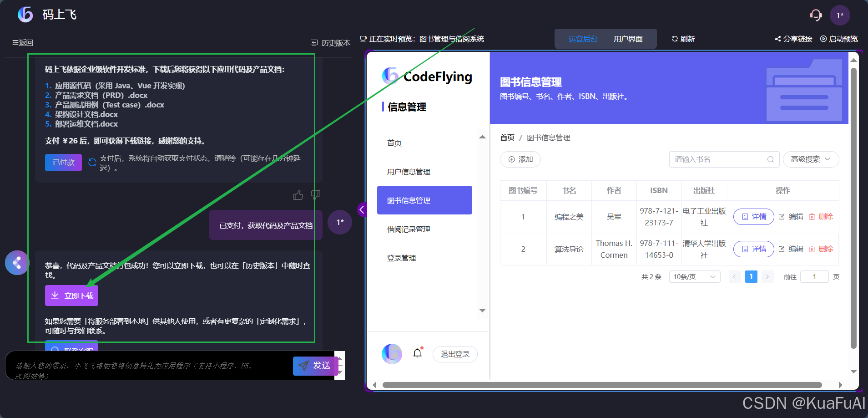Click preview scroll down arrow
The width and height of the screenshot is (868, 418).
pos(853,372)
